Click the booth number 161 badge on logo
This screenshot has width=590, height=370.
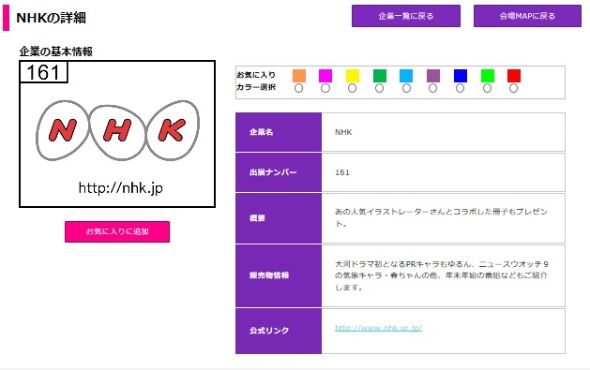(44, 72)
